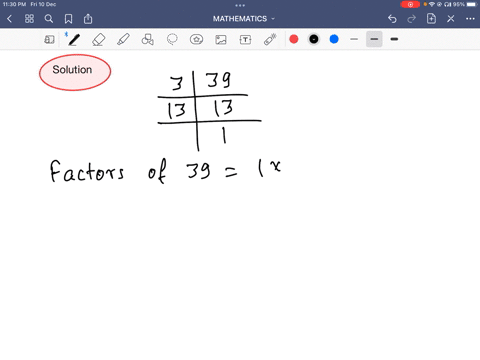This screenshot has height=360, width=480.
Task: Choose the blue pen color
Action: pyautogui.click(x=334, y=39)
